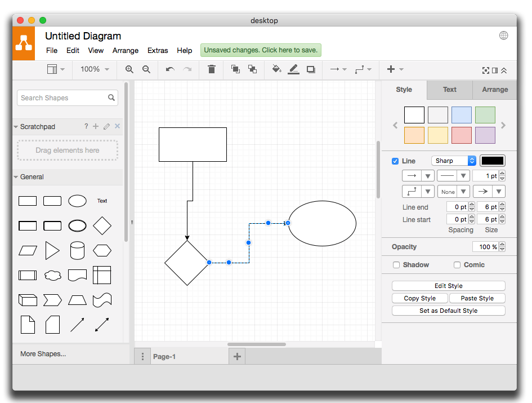532x403 pixels.
Task: Open the None line start dropdown
Action: tap(454, 192)
